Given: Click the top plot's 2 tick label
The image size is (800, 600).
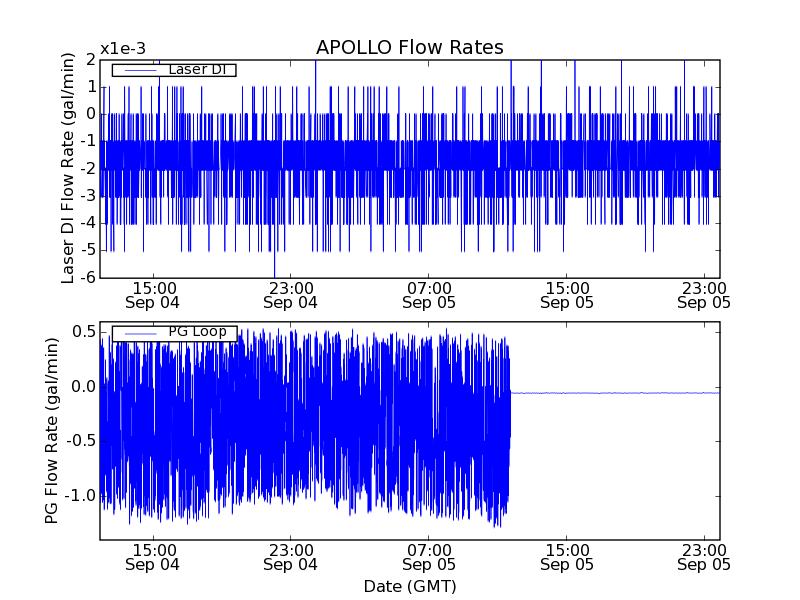Looking at the screenshot, I should point(91,60).
